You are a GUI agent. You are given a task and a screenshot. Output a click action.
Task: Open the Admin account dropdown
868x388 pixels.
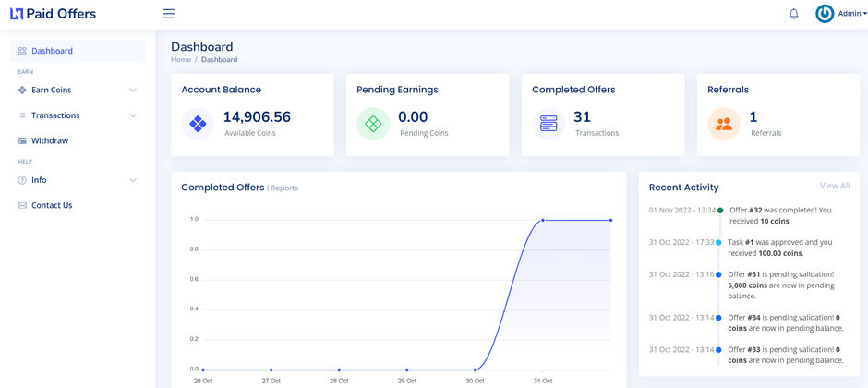point(852,14)
